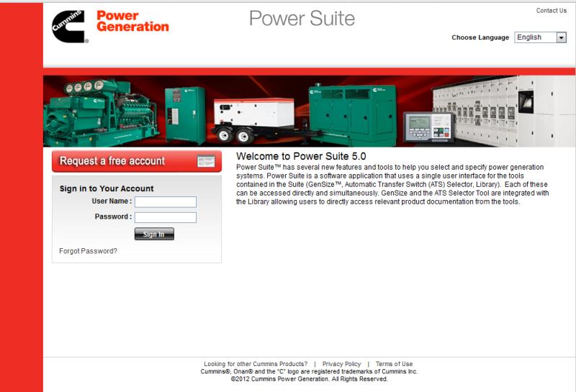Image resolution: width=576 pixels, height=392 pixels.
Task: Click the Welcome to Power Suite 5.0 heading
Action: (x=301, y=156)
